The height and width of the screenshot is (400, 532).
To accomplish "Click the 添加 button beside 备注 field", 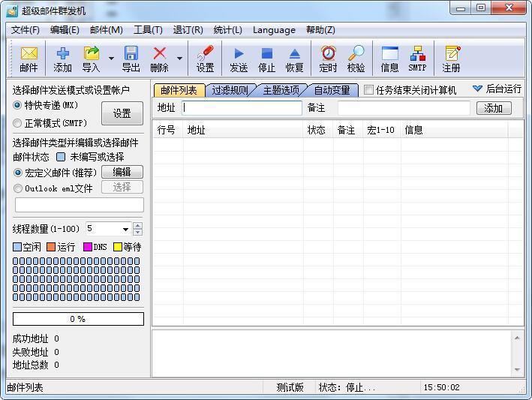I will [493, 108].
